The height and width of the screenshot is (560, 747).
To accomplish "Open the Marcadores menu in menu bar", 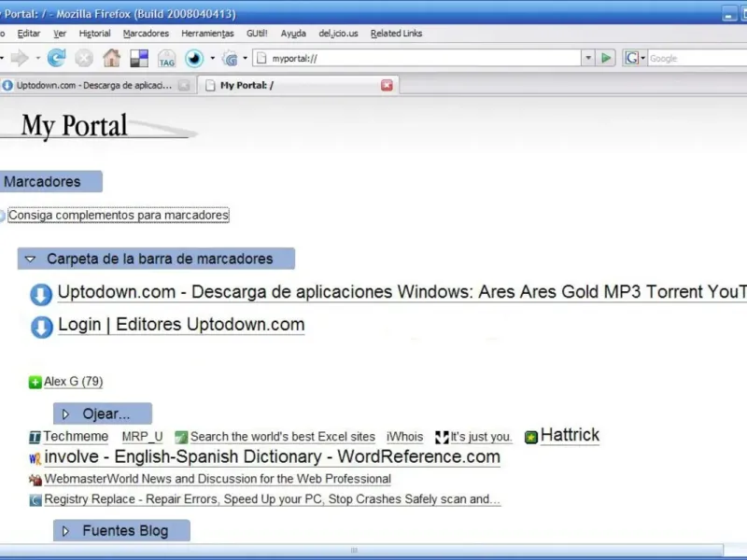I will (146, 34).
